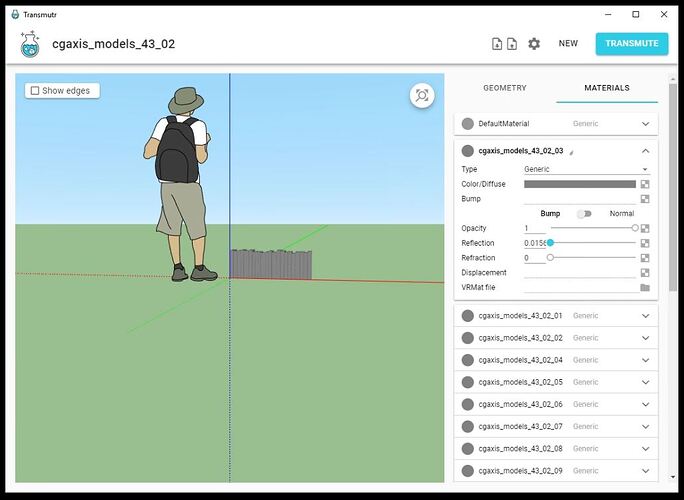Viewport: 684px width, 500px height.
Task: Click the Color/Diffuse gray color swatch
Action: click(x=580, y=184)
